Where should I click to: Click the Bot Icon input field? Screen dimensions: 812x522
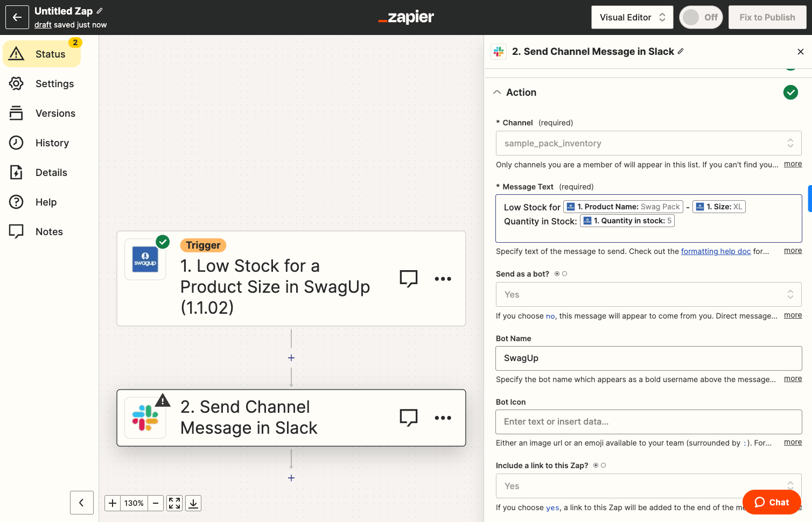point(648,422)
